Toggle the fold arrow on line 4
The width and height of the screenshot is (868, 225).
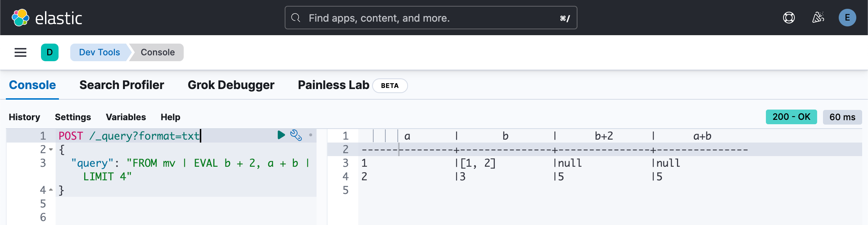pyautogui.click(x=51, y=190)
